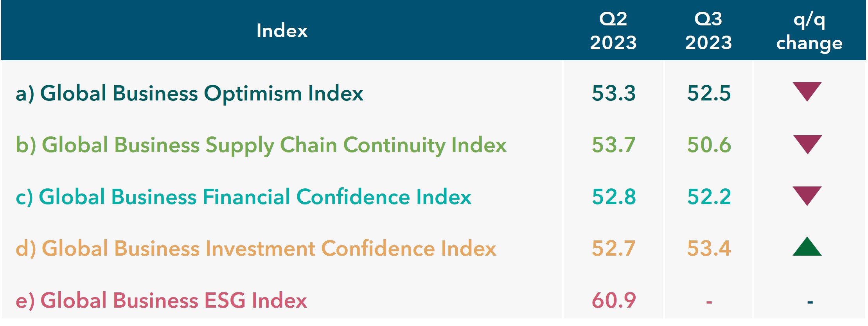The width and height of the screenshot is (868, 326).
Task: Click the green up triangle for Investment Confidence
Action: point(807,246)
